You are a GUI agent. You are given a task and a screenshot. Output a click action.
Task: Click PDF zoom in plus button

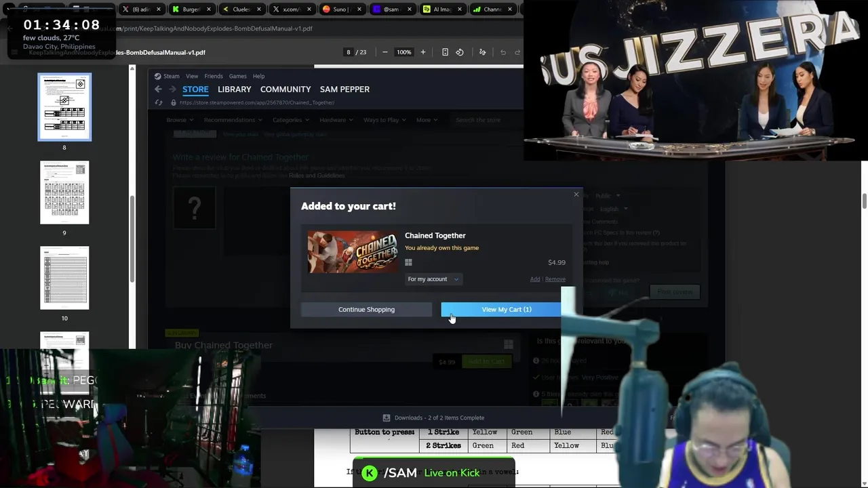pyautogui.click(x=423, y=52)
